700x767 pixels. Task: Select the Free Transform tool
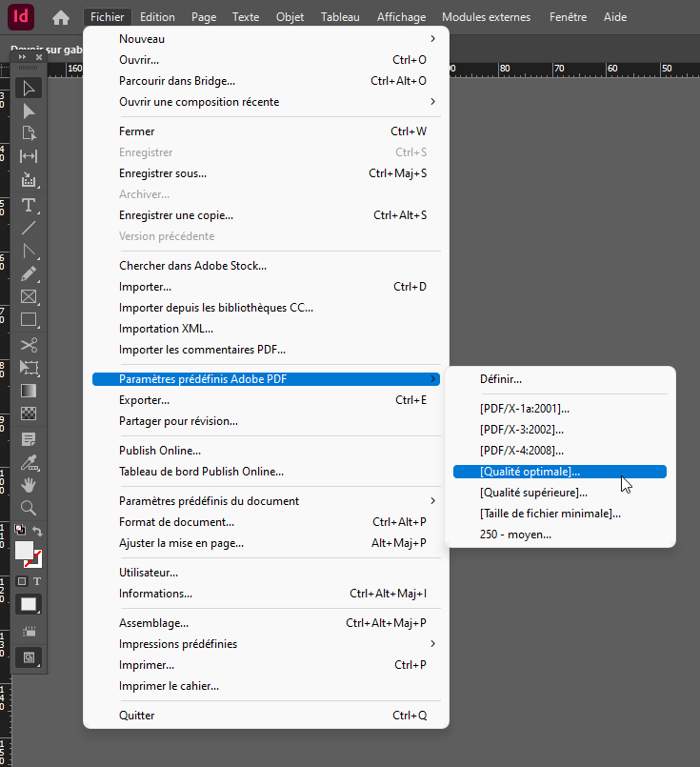click(29, 368)
